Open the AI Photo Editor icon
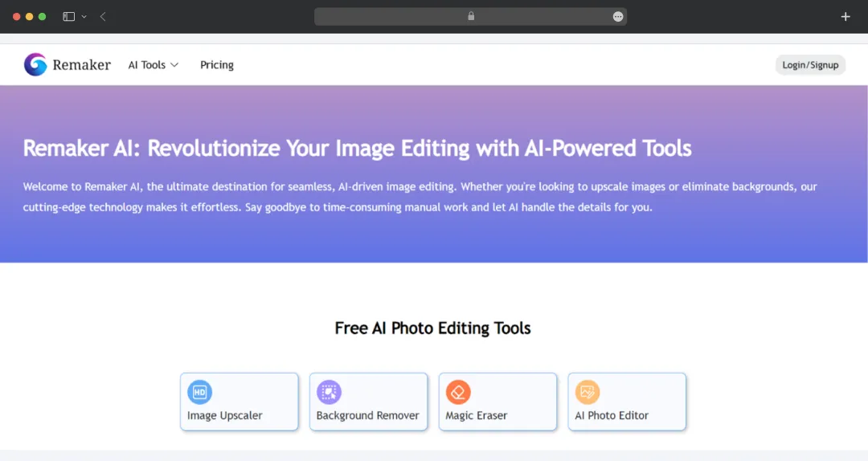The height and width of the screenshot is (461, 868). (x=588, y=392)
